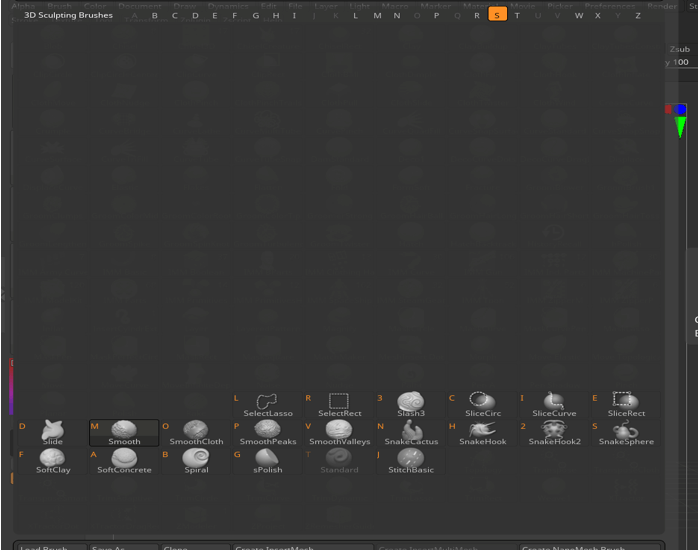698x550 pixels.
Task: Choose the Spiral brush
Action: [196, 461]
